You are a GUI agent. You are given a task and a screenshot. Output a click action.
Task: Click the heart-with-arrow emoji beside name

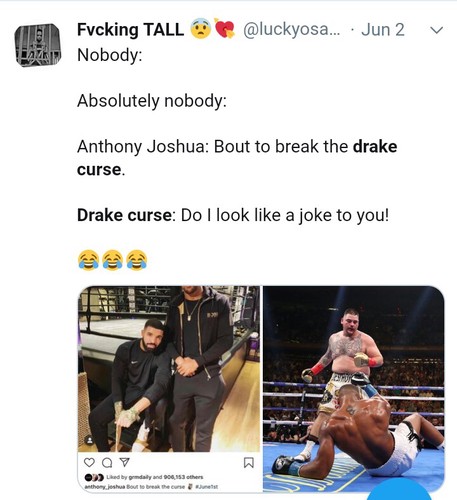(224, 28)
